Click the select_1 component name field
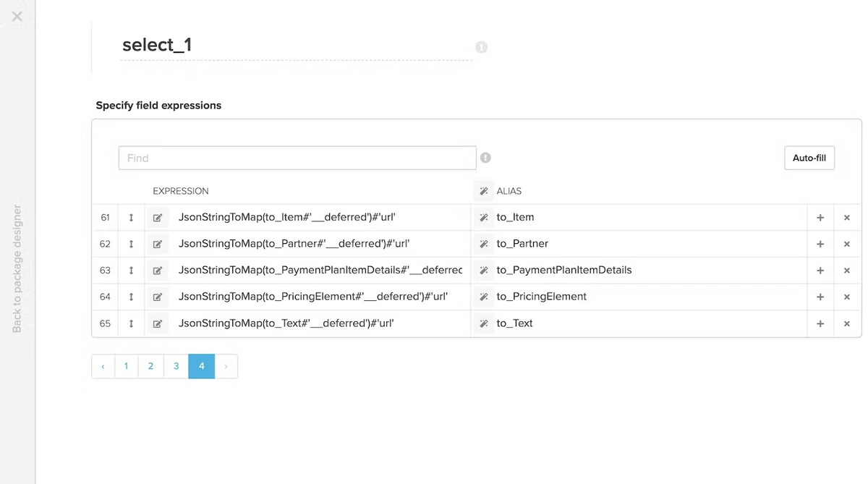The width and height of the screenshot is (868, 484). pyautogui.click(x=296, y=45)
